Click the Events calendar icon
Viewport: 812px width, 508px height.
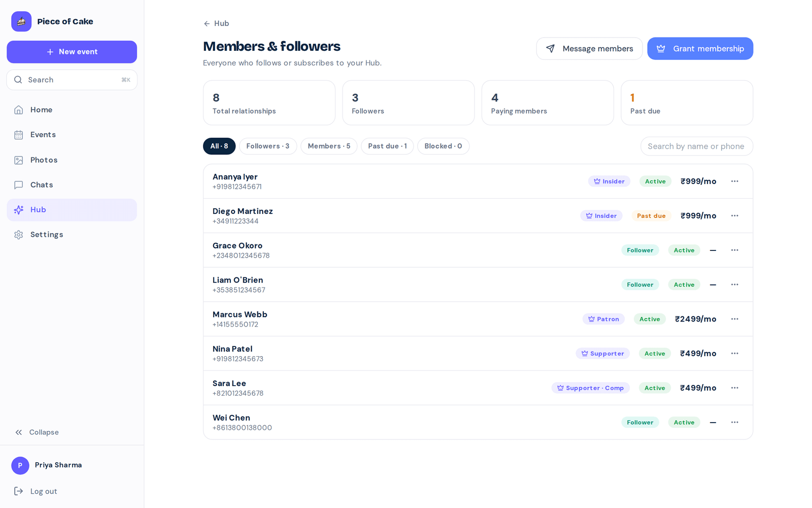(x=19, y=135)
